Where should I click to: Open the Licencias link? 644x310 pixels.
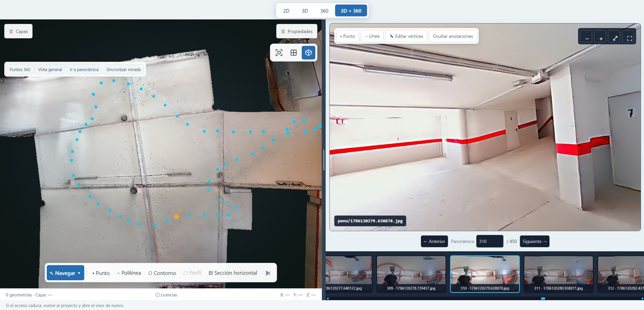coord(166,295)
